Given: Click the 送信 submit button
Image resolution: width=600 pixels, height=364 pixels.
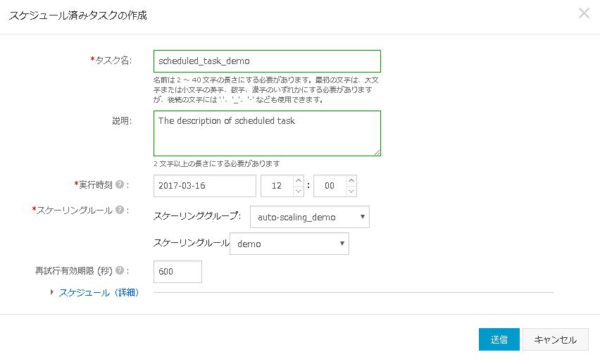Looking at the screenshot, I should [499, 339].
